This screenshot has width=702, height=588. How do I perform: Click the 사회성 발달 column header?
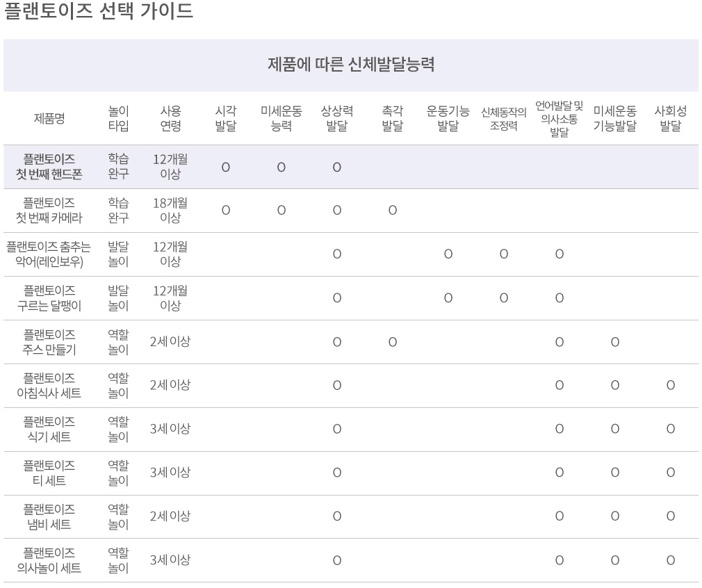point(671,118)
